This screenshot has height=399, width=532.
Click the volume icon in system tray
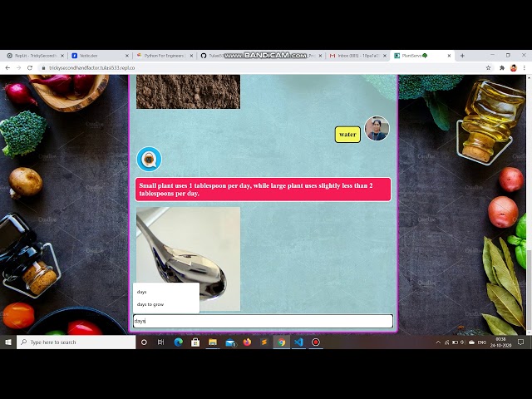point(462,342)
